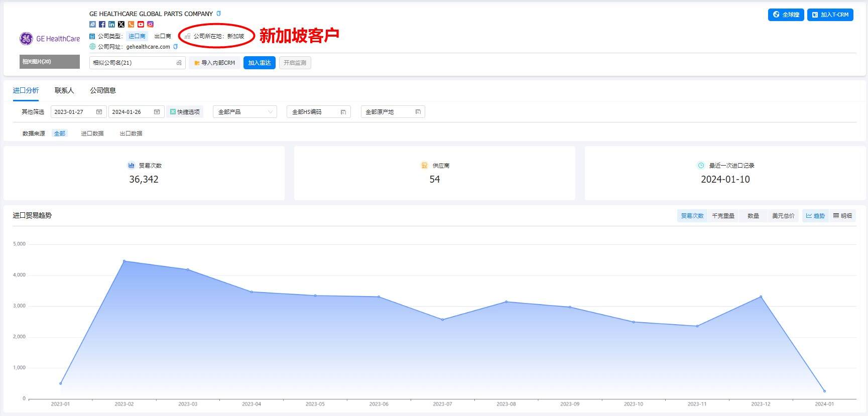Click the GE HealthCare company logo
Image resolution: width=868 pixels, height=416 pixels.
pos(50,39)
